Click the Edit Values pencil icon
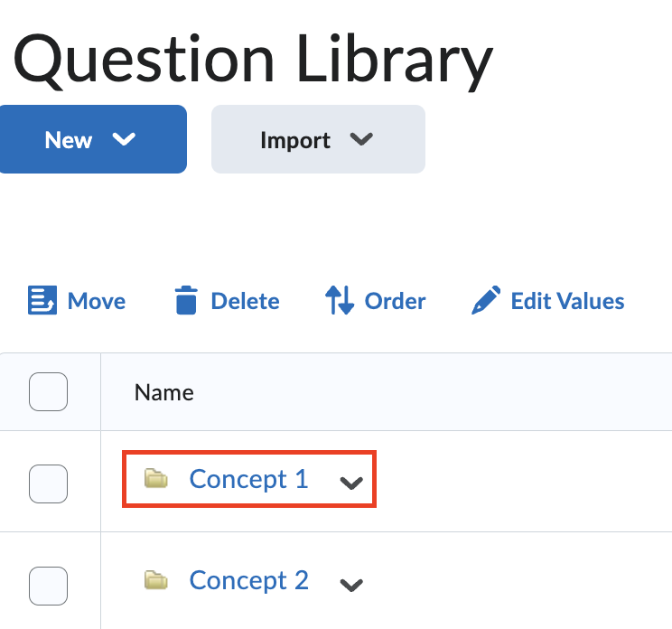Screen dimensions: 672x629 tap(486, 300)
